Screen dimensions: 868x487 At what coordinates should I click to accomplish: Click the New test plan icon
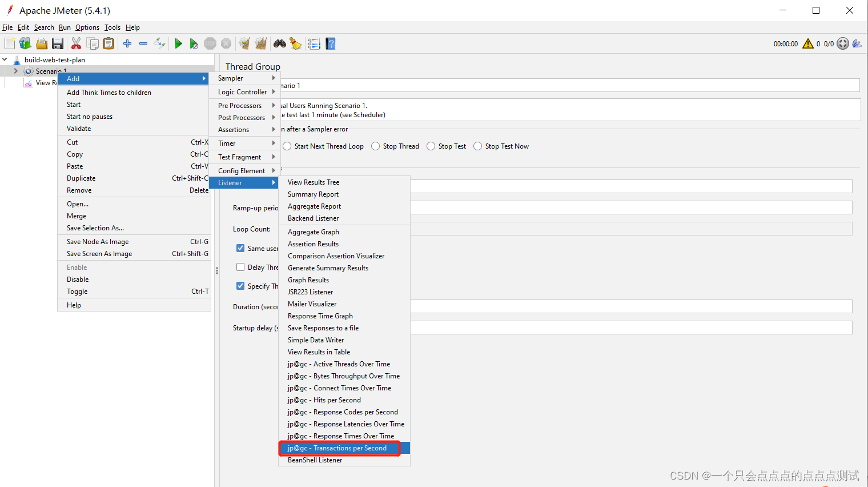10,43
